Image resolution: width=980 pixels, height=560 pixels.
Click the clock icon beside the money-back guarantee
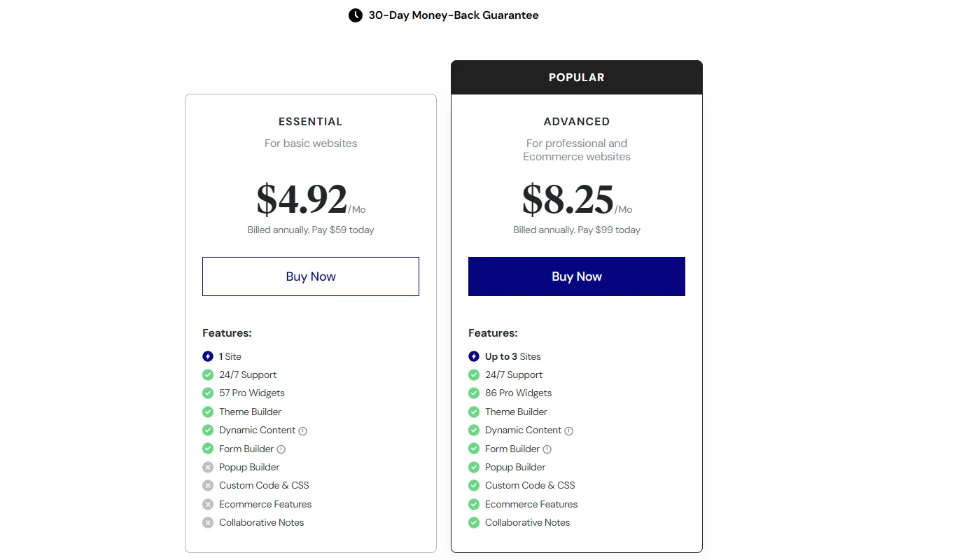(355, 15)
